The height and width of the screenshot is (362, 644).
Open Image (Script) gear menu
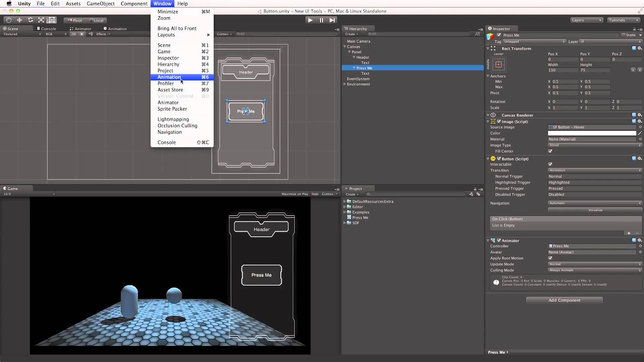pos(640,121)
